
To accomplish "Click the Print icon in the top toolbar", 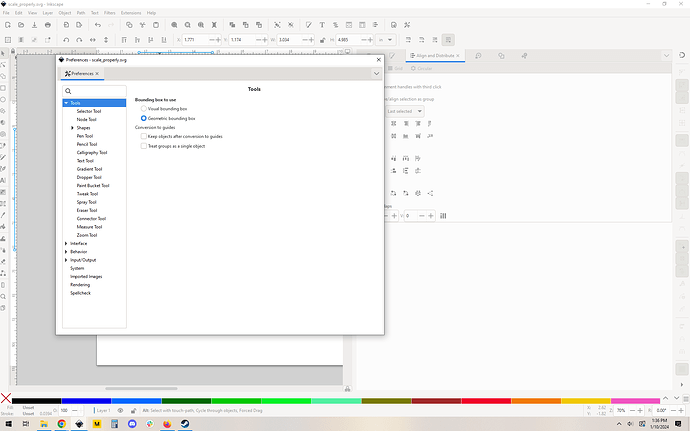I will coord(48,25).
